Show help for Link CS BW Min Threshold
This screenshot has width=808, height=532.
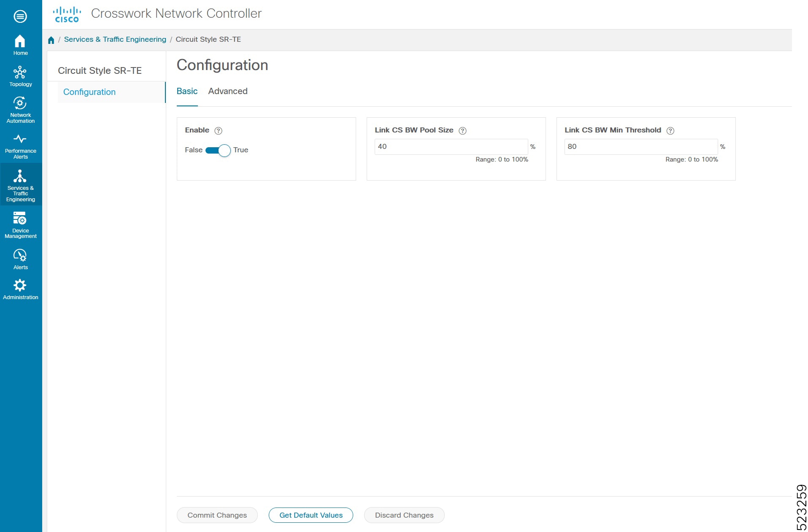[x=670, y=131]
